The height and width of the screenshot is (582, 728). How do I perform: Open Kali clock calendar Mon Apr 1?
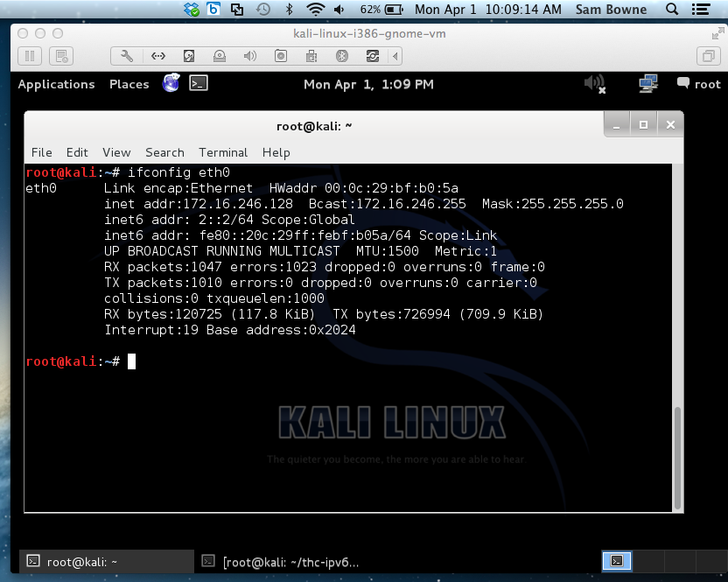(368, 84)
